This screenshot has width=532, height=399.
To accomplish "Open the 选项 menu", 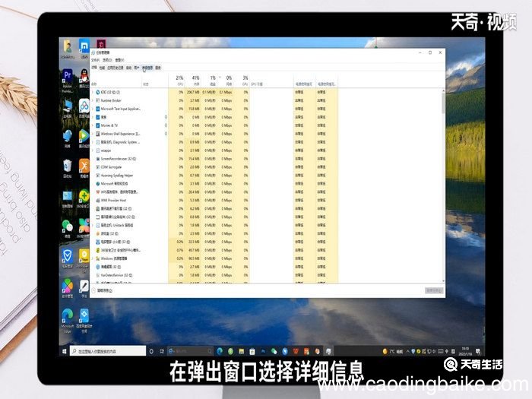I will [x=108, y=60].
